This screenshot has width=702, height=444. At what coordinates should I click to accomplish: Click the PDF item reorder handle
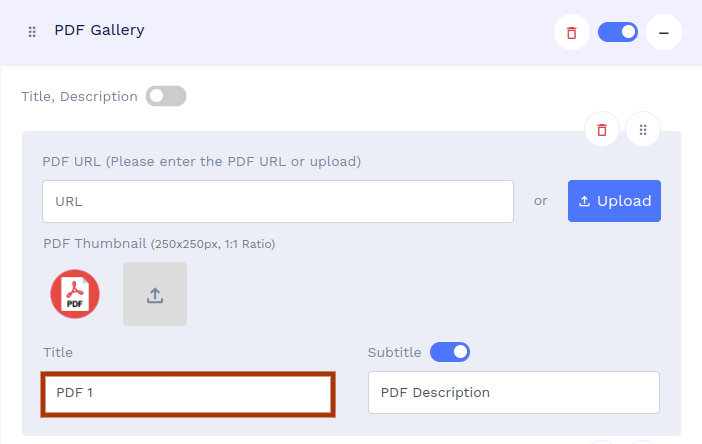pos(643,129)
